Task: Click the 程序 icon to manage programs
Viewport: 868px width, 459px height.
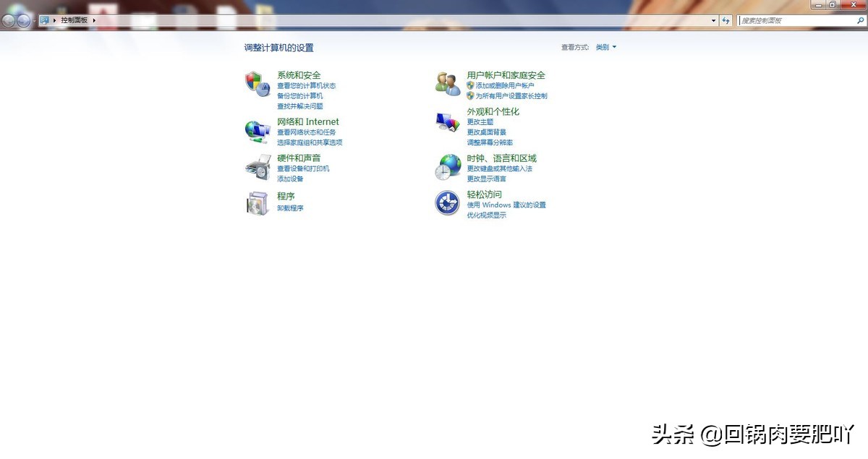Action: pos(258,203)
